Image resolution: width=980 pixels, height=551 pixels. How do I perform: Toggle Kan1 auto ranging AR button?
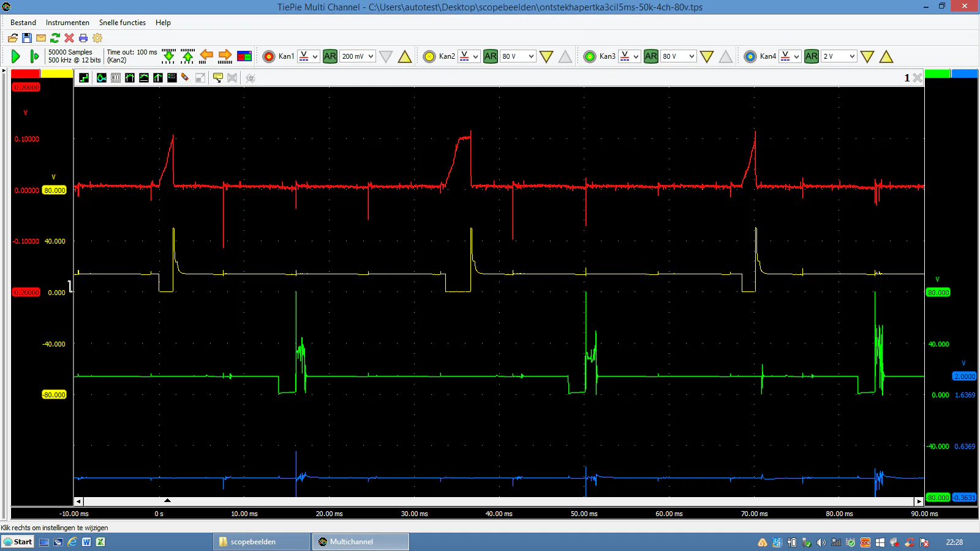point(330,56)
